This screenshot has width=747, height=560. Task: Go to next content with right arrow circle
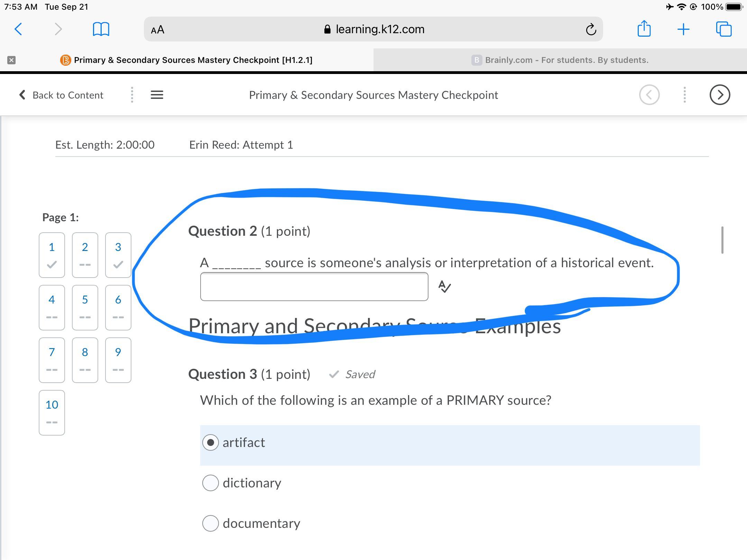click(720, 95)
